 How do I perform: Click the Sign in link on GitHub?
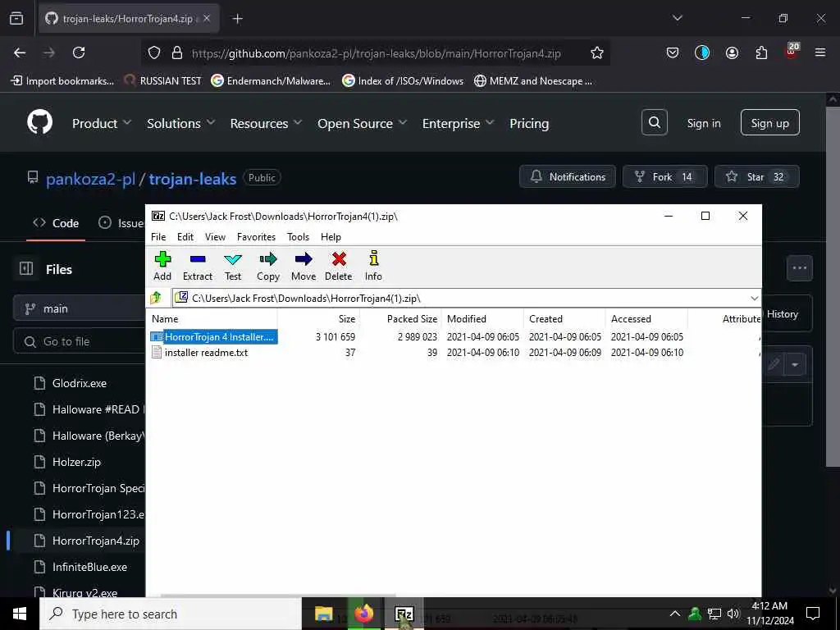703,123
